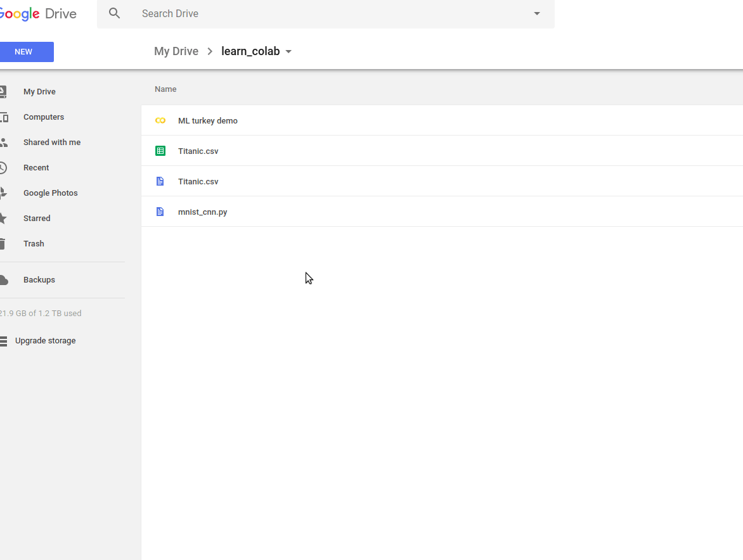Image resolution: width=743 pixels, height=560 pixels.
Task: Open the learn_colab folder dropdown arrow
Action: [x=289, y=51]
